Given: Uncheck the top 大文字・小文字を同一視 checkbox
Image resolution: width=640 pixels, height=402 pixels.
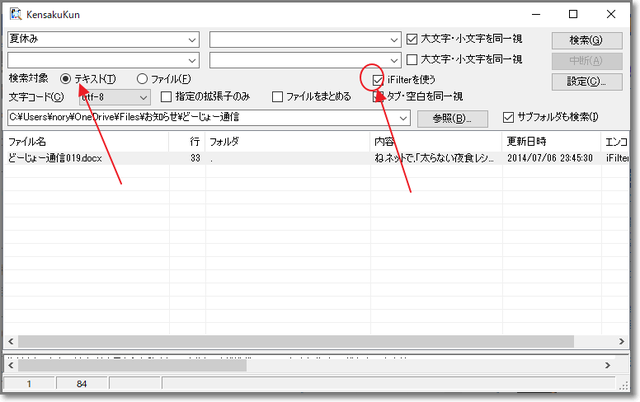Looking at the screenshot, I should (x=412, y=40).
